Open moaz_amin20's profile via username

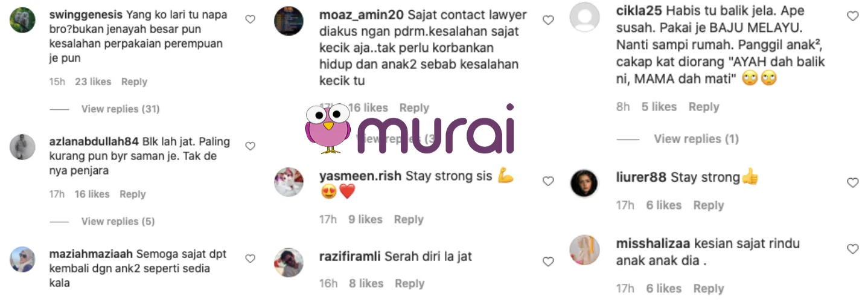click(x=362, y=14)
